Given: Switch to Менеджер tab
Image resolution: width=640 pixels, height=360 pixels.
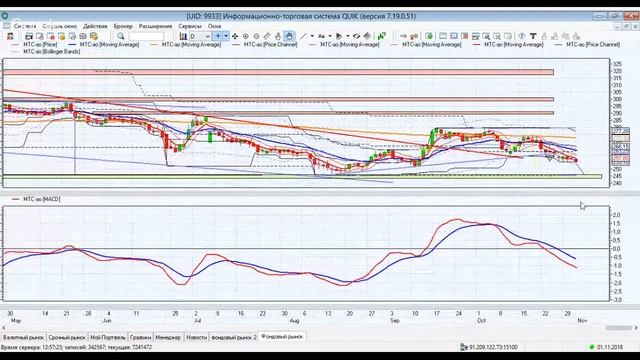Looking at the screenshot, I should (x=168, y=338).
